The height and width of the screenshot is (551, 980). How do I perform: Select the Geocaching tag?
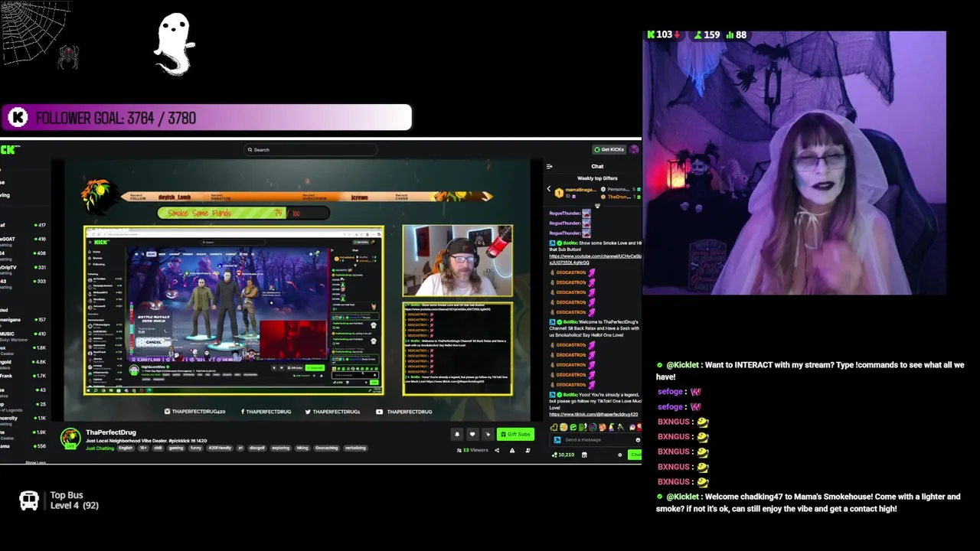click(x=326, y=448)
